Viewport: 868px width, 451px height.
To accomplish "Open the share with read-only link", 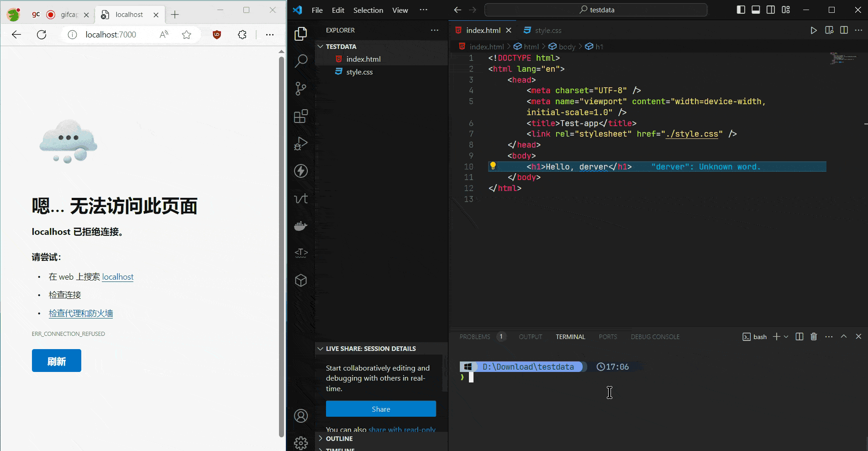I will [402, 430].
